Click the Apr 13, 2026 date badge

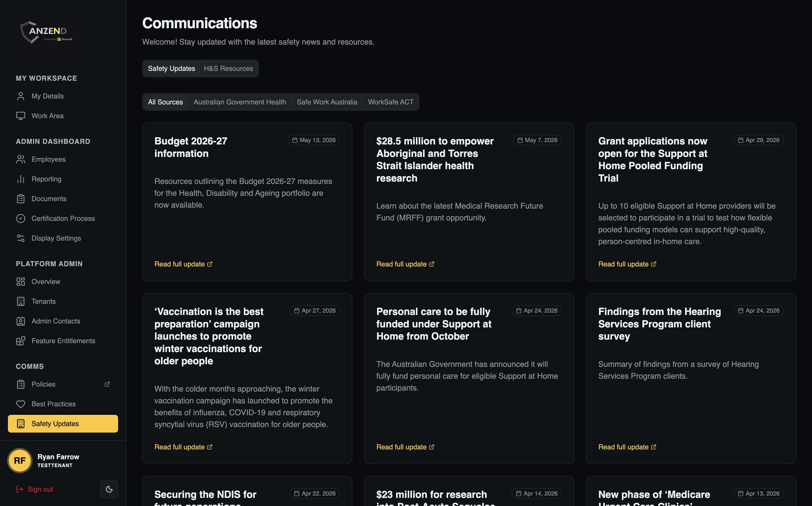tap(758, 494)
